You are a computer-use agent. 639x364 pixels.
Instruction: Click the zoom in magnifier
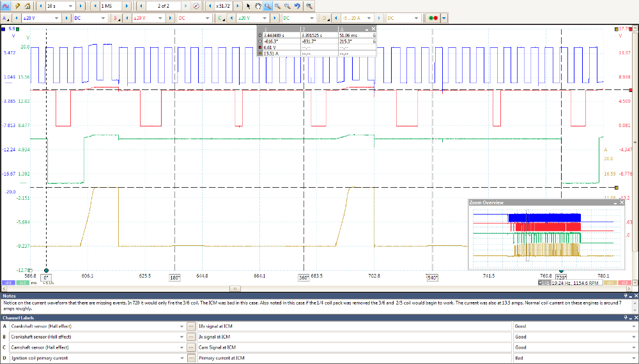coord(278,6)
